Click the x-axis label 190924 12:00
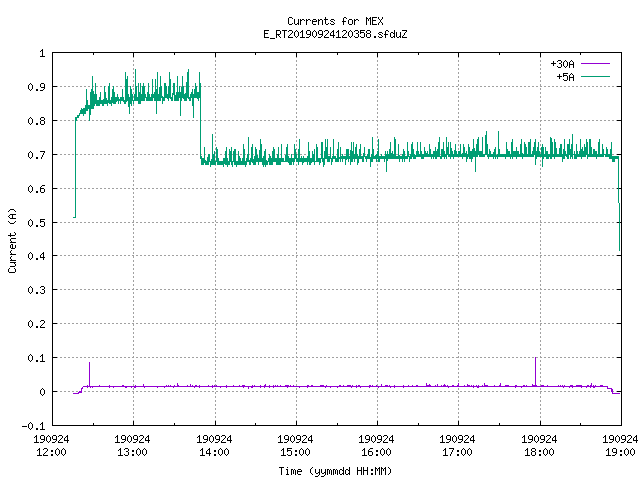The height and width of the screenshot is (480, 640). [51, 445]
